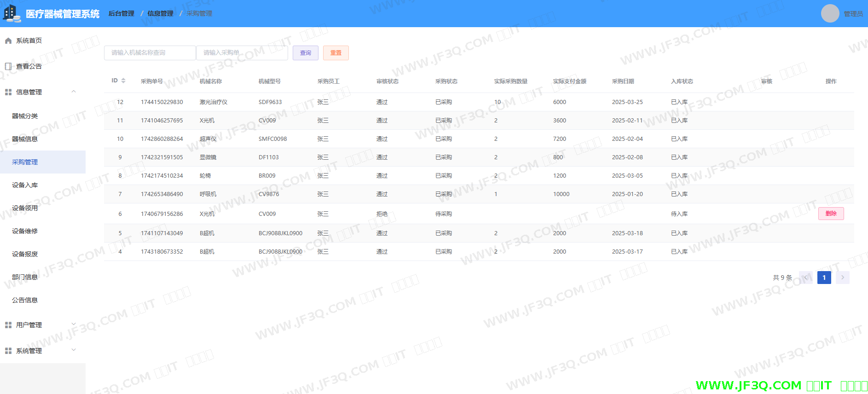This screenshot has height=394, width=868.
Task: Select 设备维修 from the sidebar
Action: pos(25,231)
